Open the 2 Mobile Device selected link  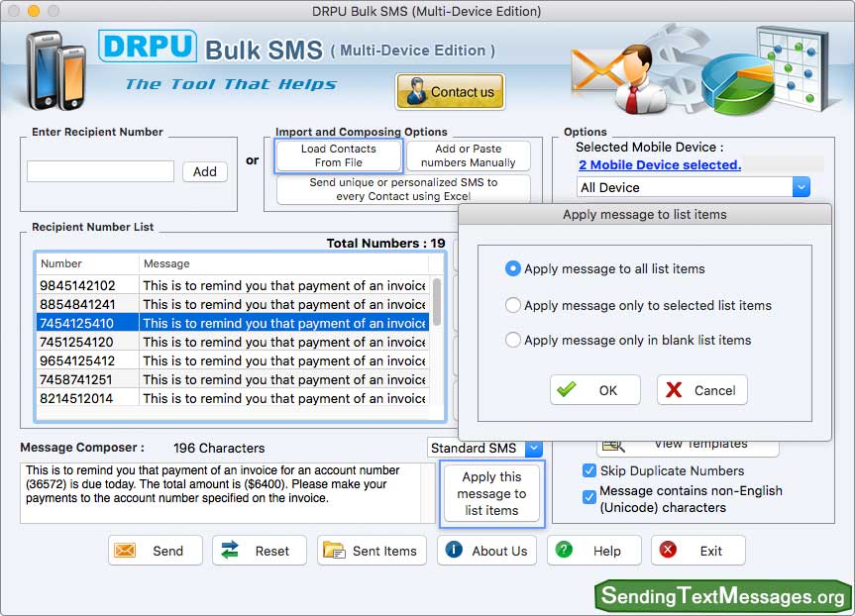659,164
